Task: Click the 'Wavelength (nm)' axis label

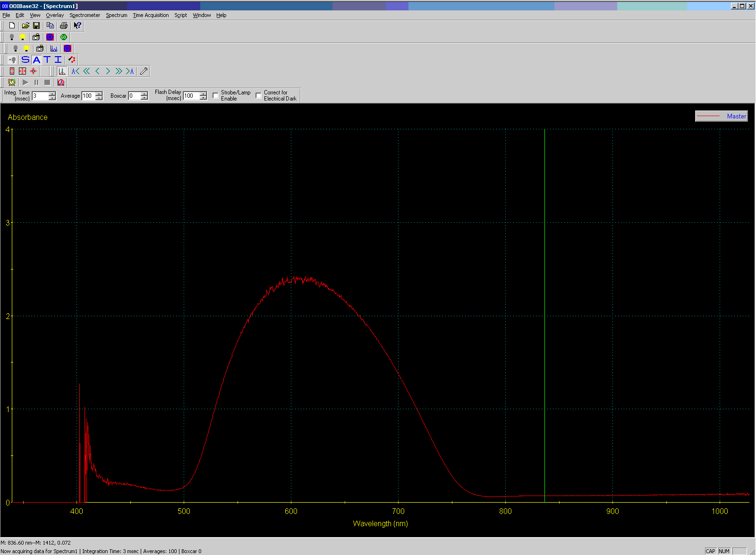Action: (381, 523)
